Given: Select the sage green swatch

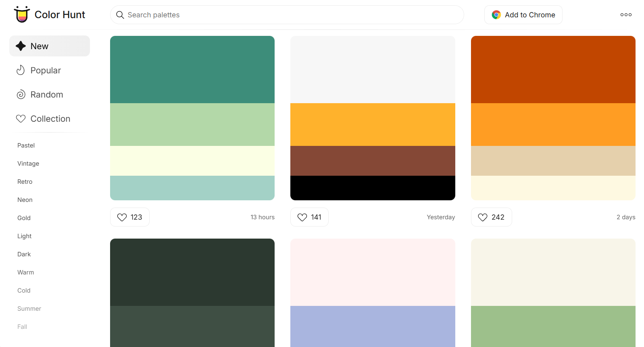Looking at the screenshot, I should coord(553,326).
